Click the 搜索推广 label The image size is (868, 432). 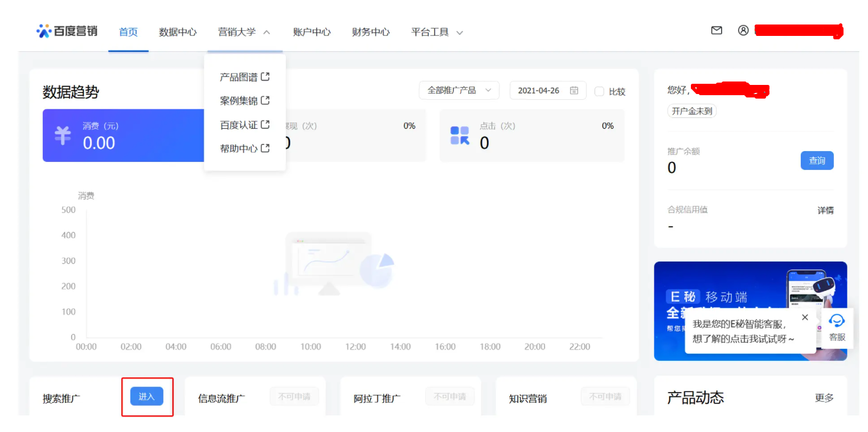pyautogui.click(x=62, y=398)
